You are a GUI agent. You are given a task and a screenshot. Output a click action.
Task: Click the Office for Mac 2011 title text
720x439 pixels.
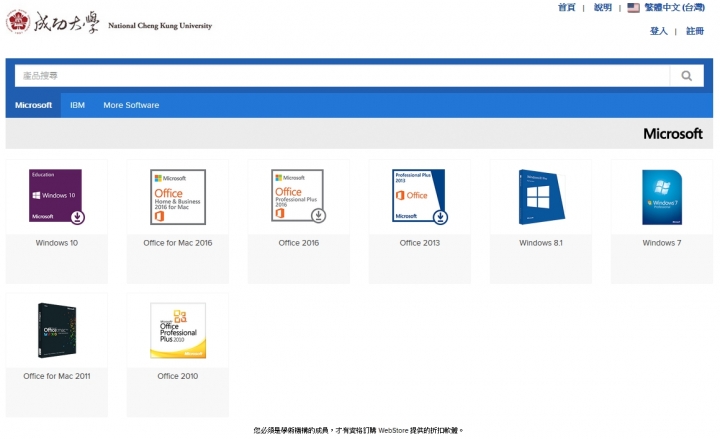pyautogui.click(x=57, y=376)
